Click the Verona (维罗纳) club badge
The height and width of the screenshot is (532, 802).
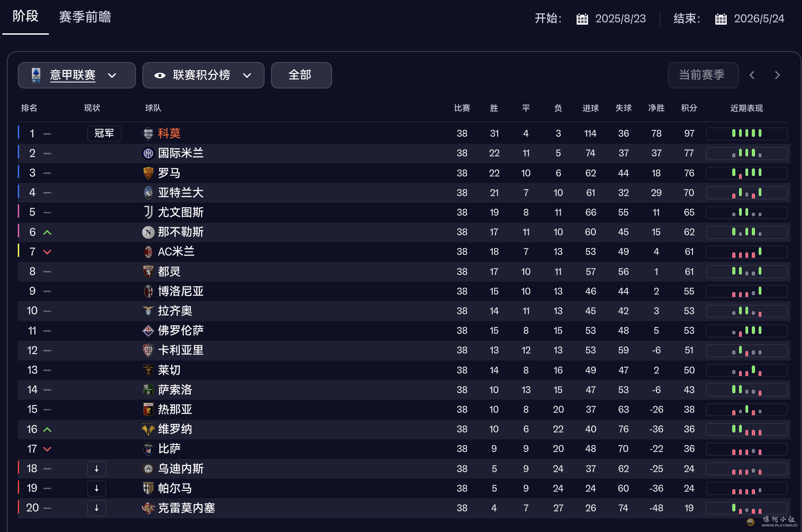coord(148,429)
